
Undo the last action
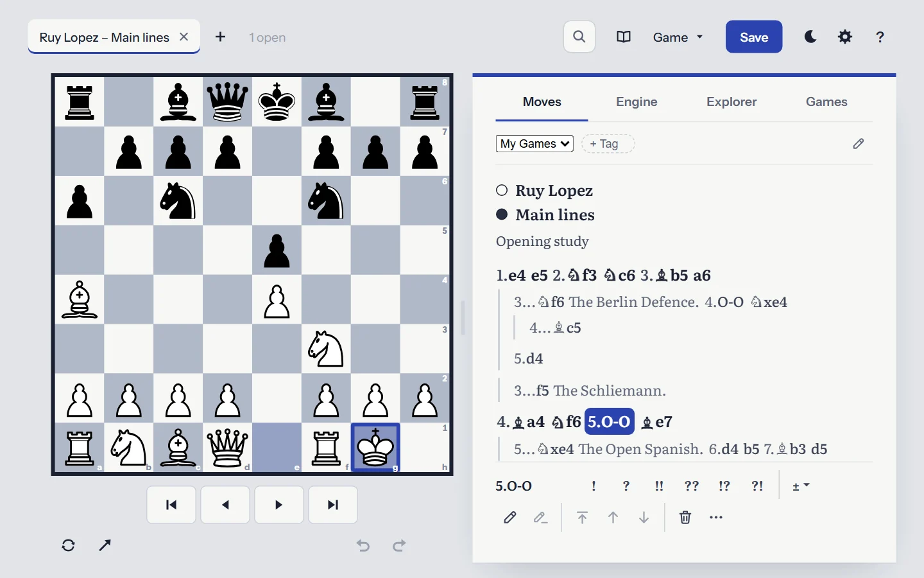363,545
